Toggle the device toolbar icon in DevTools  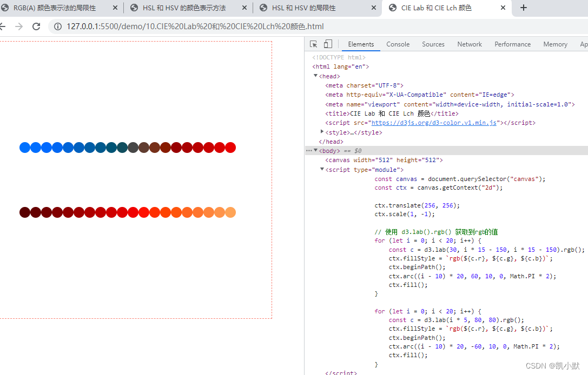click(x=328, y=44)
